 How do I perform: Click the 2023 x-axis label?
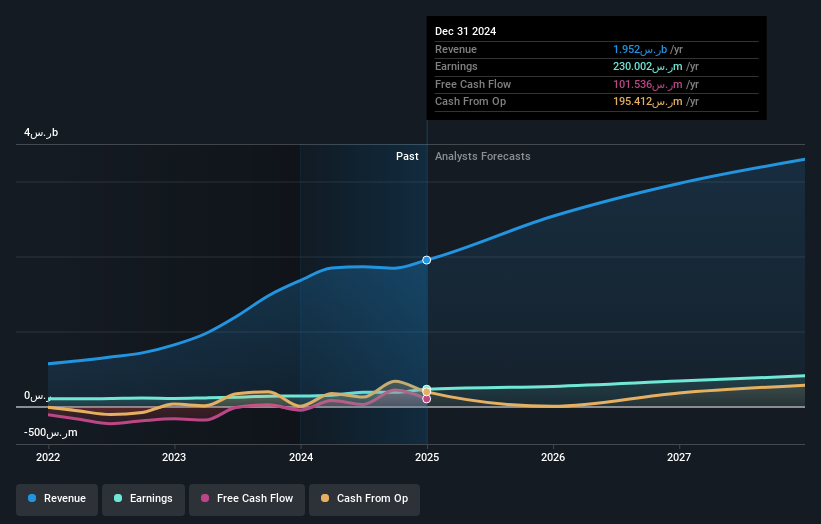pos(174,457)
